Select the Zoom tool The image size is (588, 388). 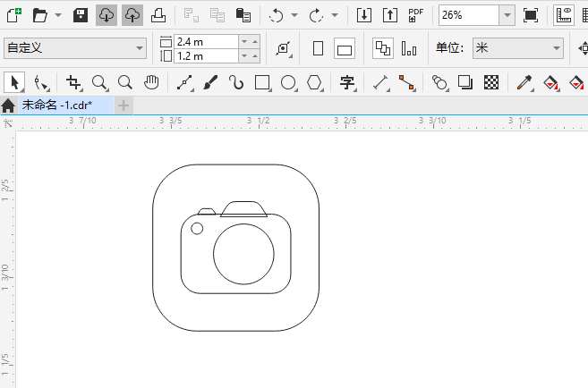tap(99, 82)
